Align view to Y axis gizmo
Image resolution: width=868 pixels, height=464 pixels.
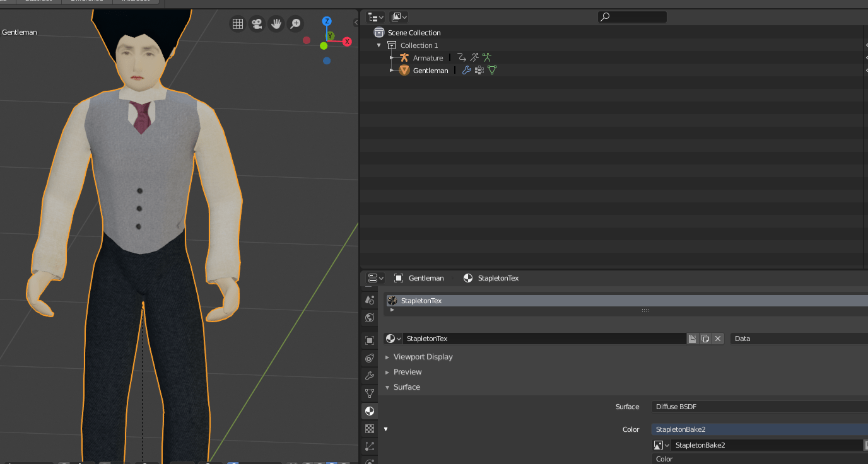(x=330, y=36)
